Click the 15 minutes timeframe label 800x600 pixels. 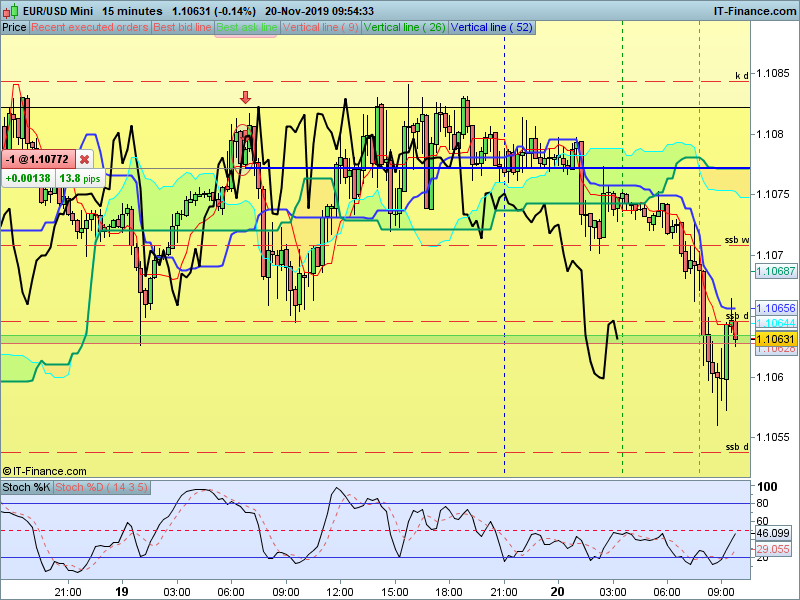pyautogui.click(x=132, y=11)
